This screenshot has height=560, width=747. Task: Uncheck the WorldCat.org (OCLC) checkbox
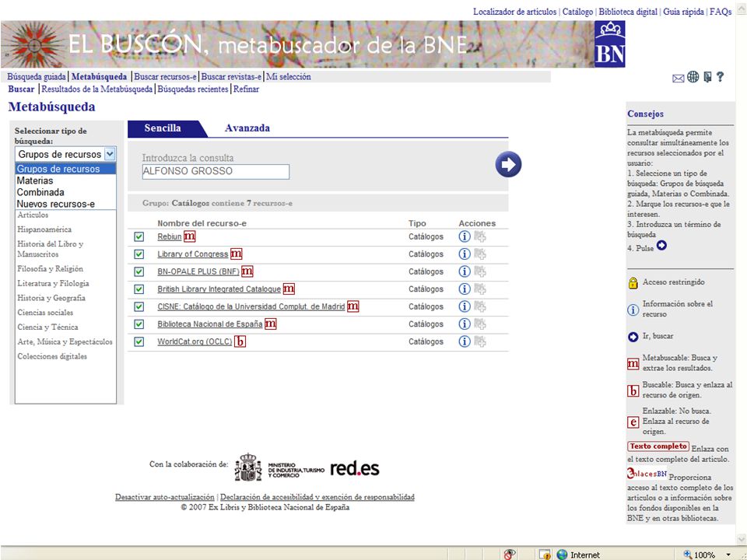click(x=139, y=342)
